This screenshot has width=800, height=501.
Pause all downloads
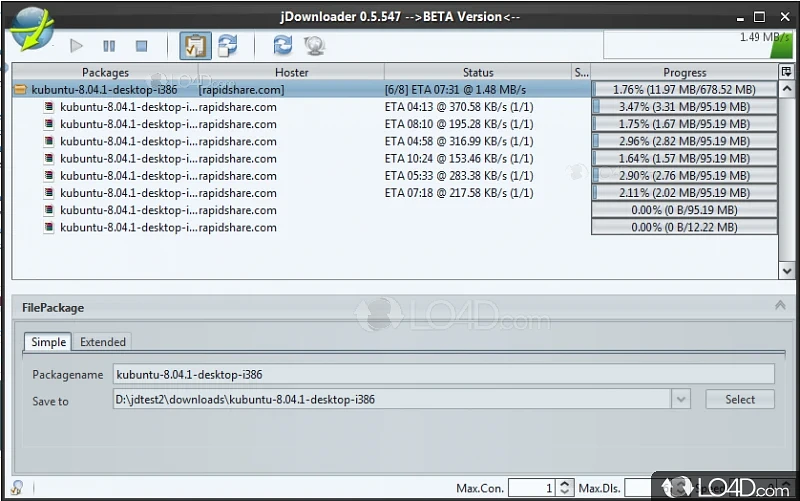(x=109, y=46)
